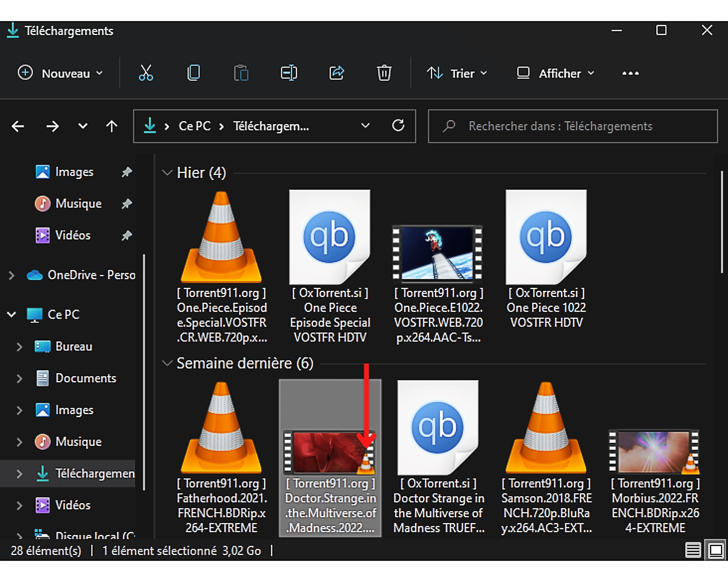728x582 pixels.
Task: Select OxTorrent One Piece Episode Special torrent
Action: (x=330, y=267)
